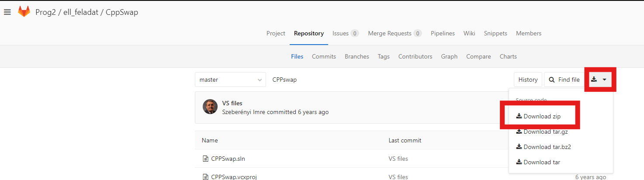Click the file icon beside CPPSwap.vcxproj
Image resolution: width=644 pixels, height=180 pixels.
[x=205, y=177]
